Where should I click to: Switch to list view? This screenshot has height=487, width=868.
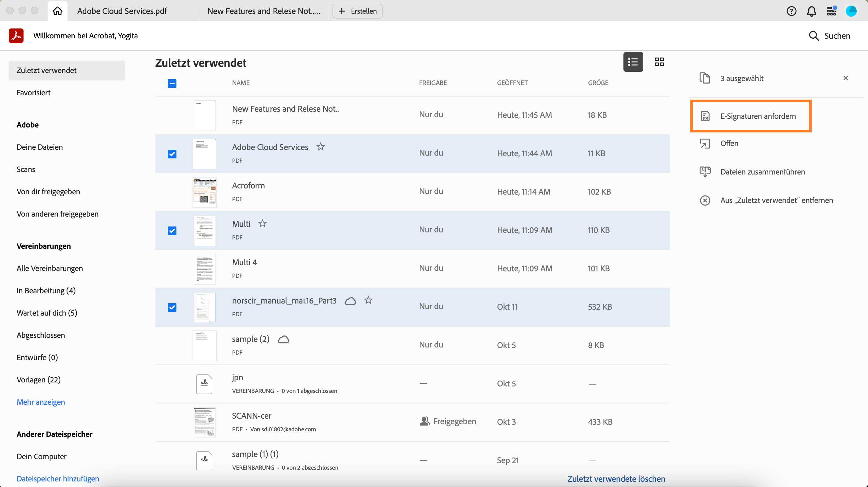click(x=633, y=62)
